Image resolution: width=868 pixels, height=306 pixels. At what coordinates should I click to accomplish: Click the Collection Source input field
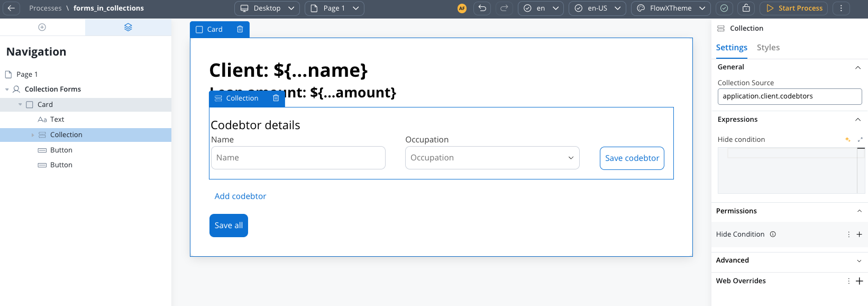click(789, 96)
